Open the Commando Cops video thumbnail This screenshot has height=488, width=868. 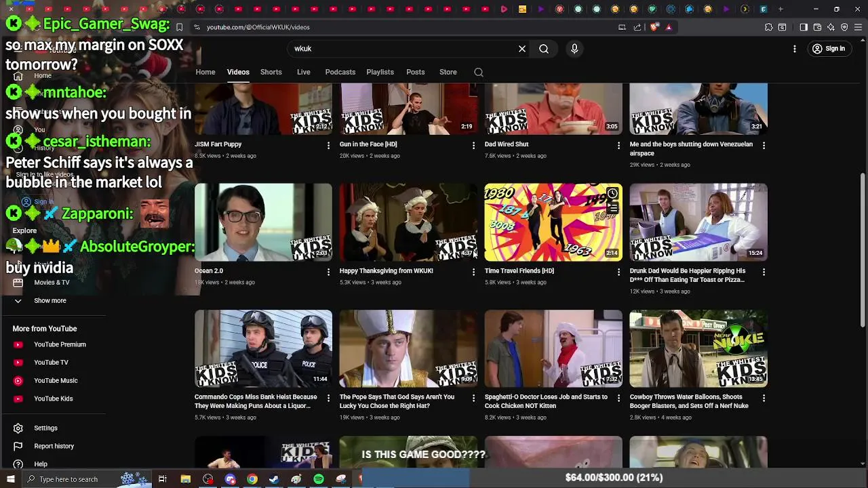[x=263, y=348]
